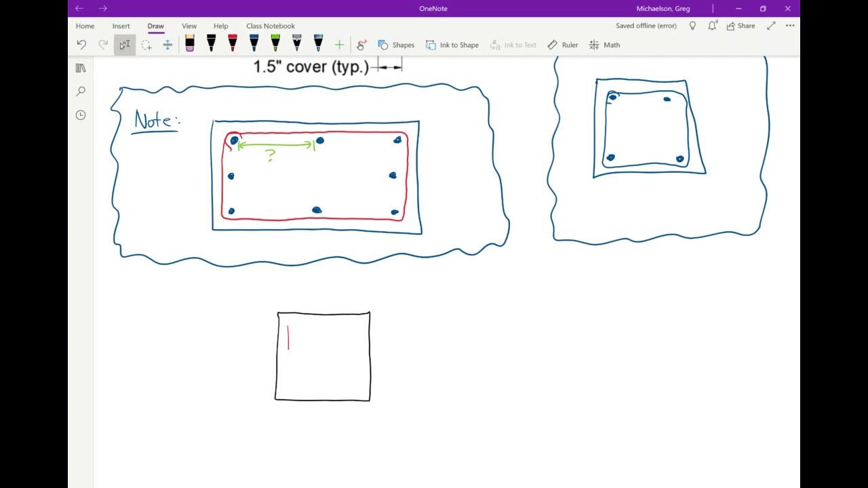Toggle the Ruler on the canvas

pos(563,45)
